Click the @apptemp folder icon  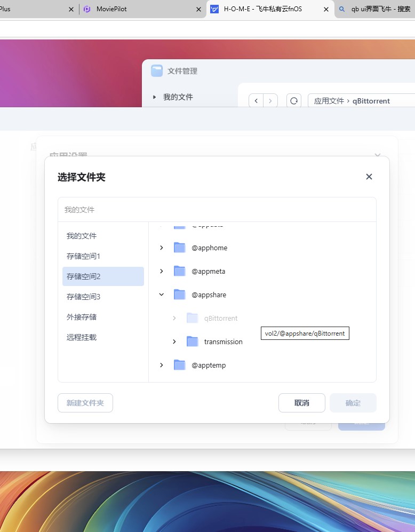(x=179, y=365)
